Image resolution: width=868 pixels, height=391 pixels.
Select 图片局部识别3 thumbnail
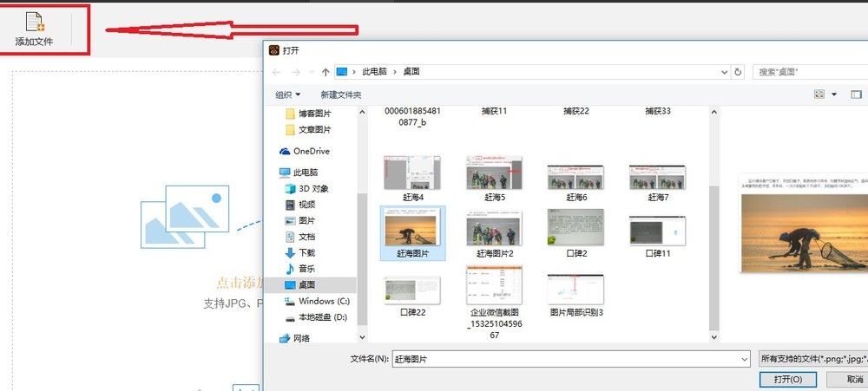point(575,290)
